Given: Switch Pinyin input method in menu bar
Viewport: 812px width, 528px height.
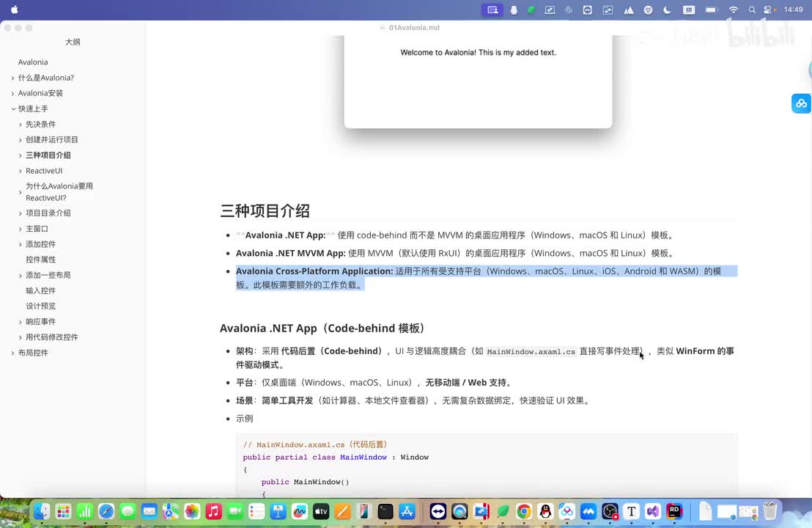Looking at the screenshot, I should point(689,10).
